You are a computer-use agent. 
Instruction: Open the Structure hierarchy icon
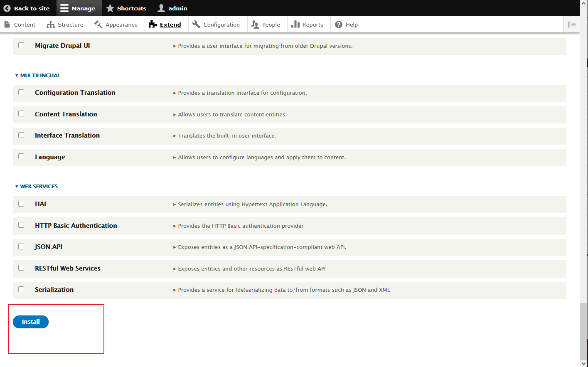coord(51,25)
